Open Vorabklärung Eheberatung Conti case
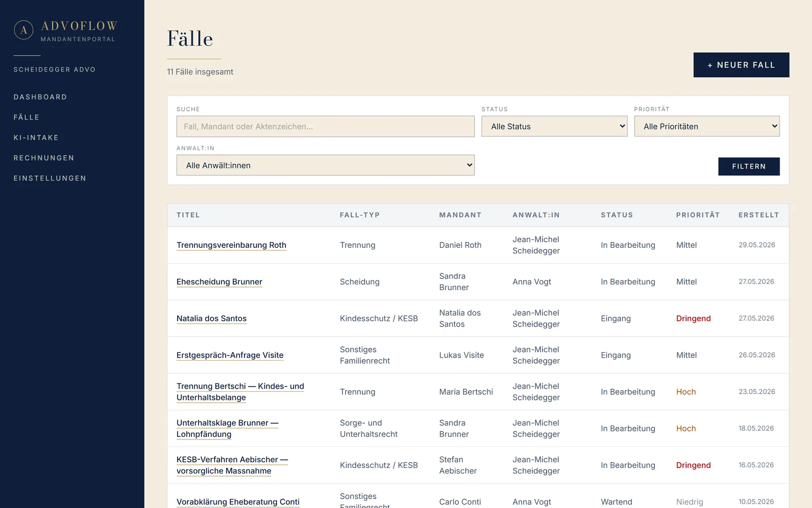 point(238,502)
